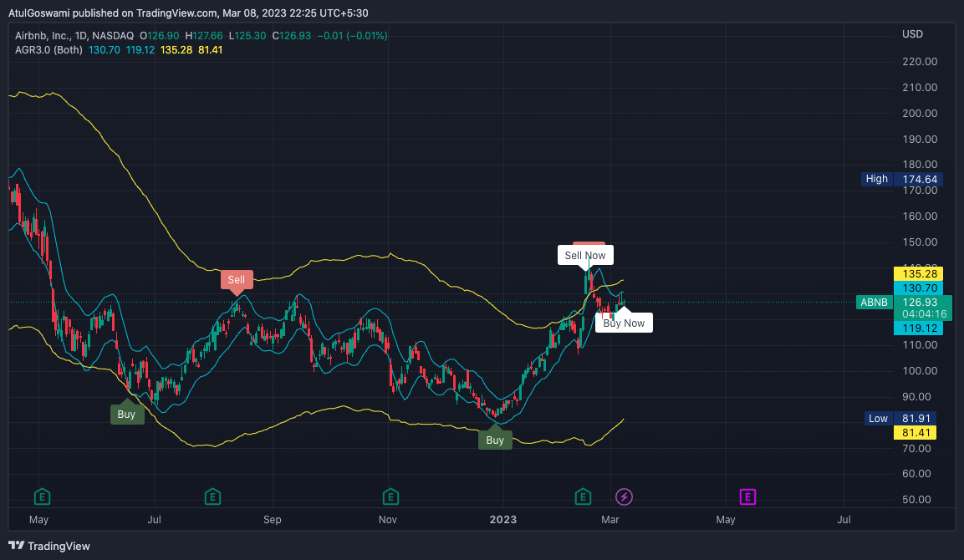Click the yellow 81.41 axis price label
964x560 pixels.
(x=916, y=433)
